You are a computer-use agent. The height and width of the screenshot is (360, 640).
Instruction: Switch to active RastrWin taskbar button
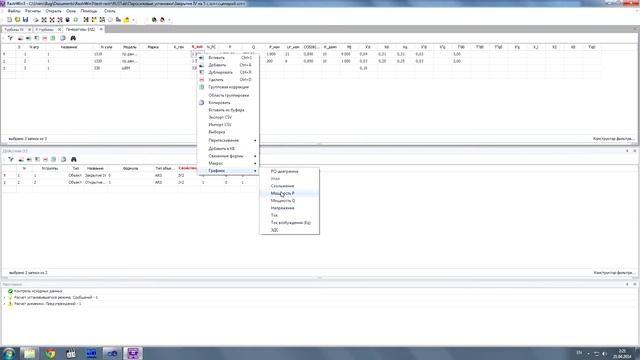[133, 353]
